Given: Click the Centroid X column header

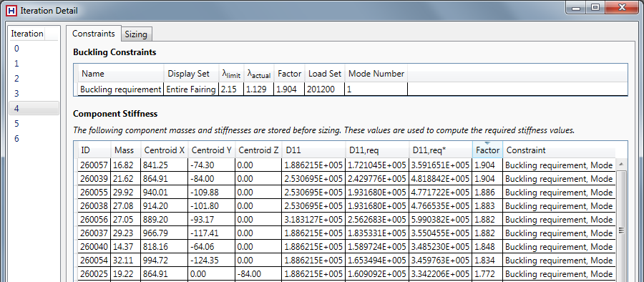Looking at the screenshot, I should (x=165, y=150).
